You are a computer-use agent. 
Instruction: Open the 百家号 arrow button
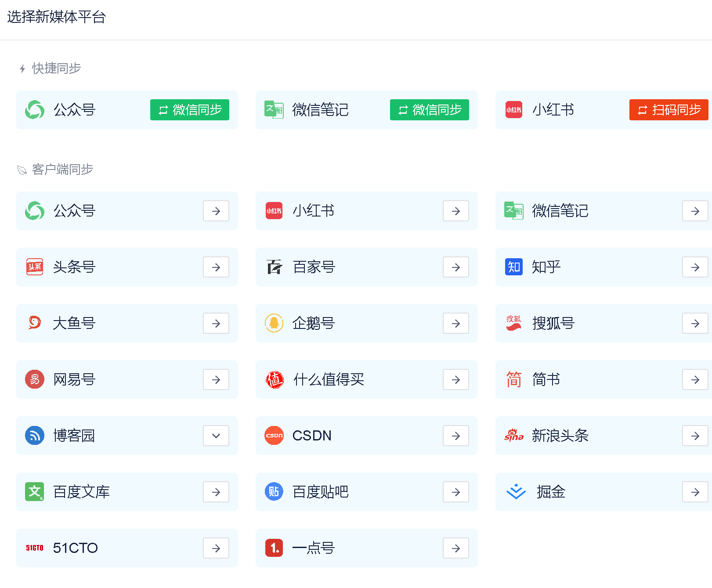coord(455,267)
